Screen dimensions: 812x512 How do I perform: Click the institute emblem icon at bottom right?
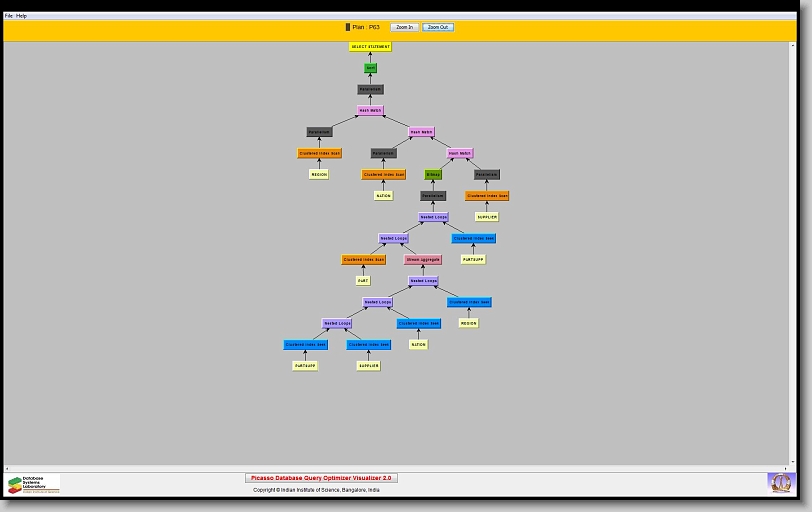(x=779, y=483)
